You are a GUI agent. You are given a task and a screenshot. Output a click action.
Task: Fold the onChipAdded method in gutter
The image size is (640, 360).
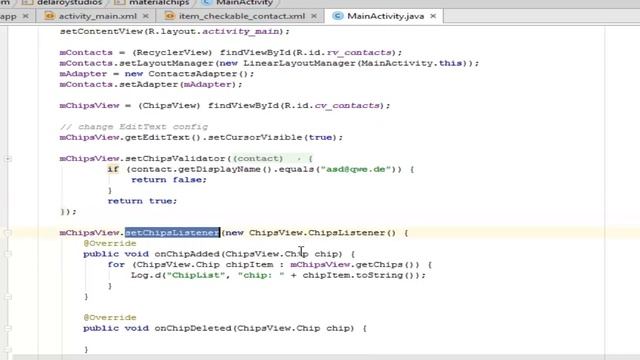click(8, 254)
